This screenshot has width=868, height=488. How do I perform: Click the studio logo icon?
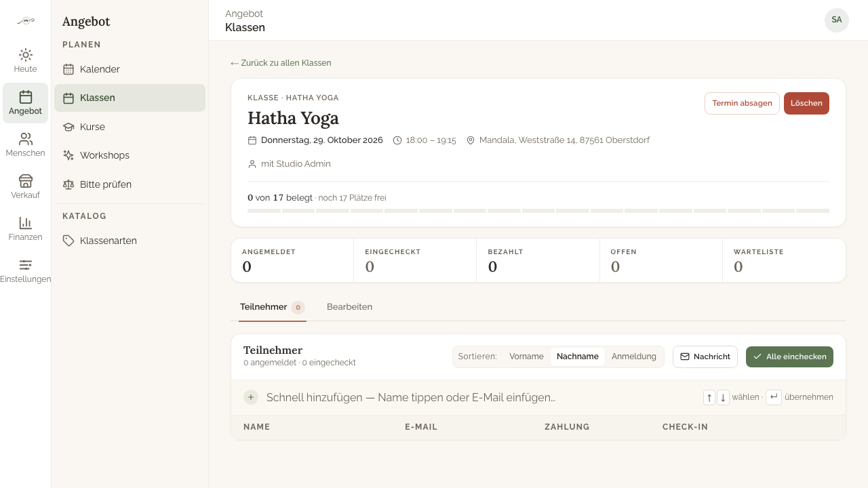pos(26,21)
